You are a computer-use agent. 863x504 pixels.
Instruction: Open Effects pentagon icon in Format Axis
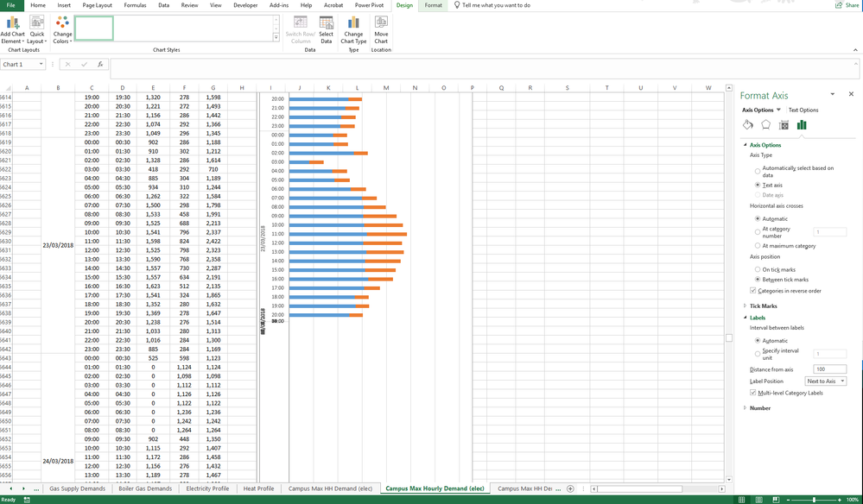point(765,125)
